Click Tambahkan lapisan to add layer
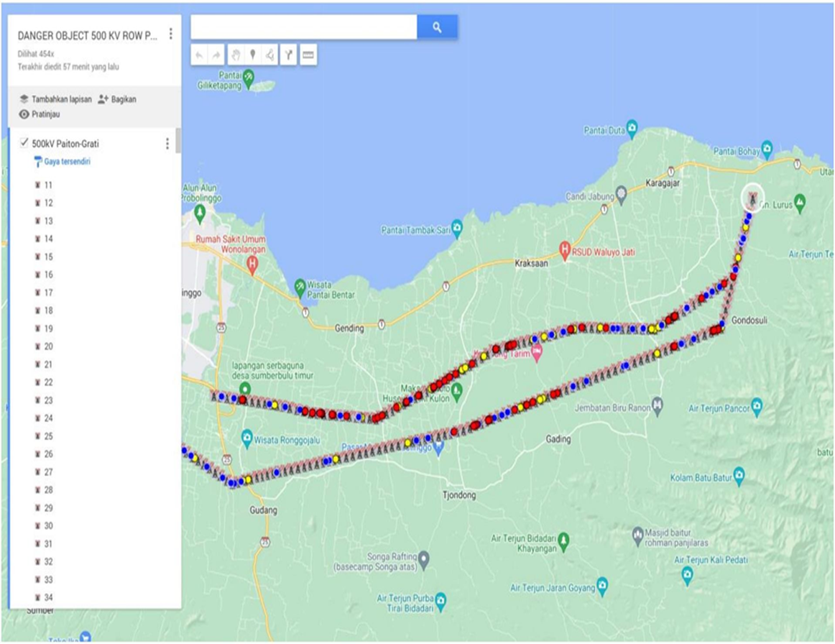Image resolution: width=835 pixels, height=644 pixels. point(55,99)
